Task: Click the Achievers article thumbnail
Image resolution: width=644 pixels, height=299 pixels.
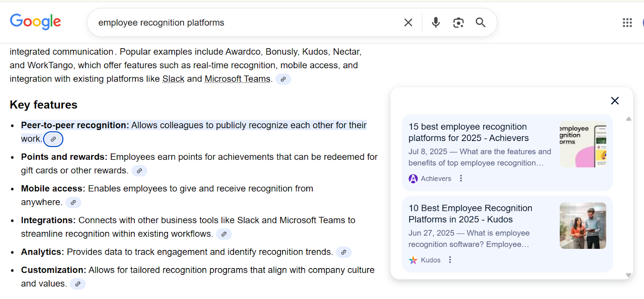Action: pos(583,144)
